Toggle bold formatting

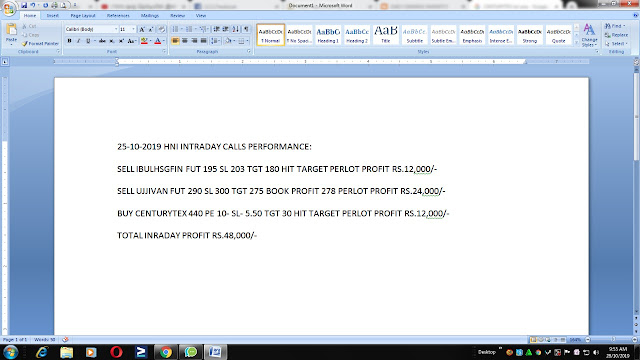[69, 41]
